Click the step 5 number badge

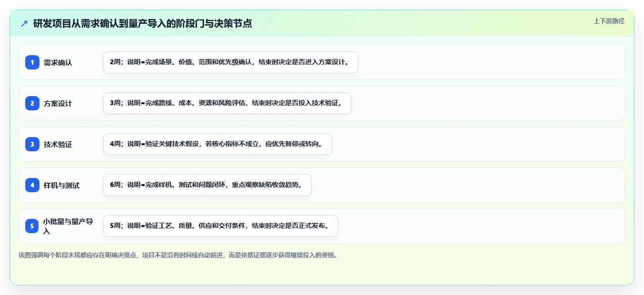32,226
